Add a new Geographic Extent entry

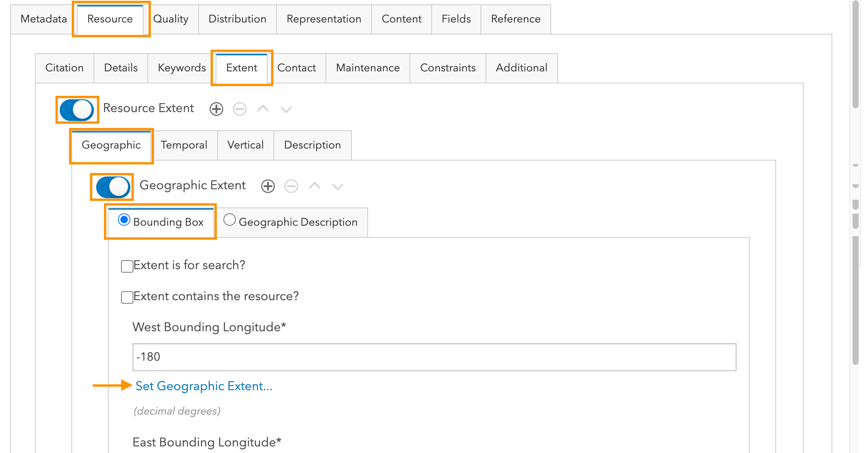(x=268, y=186)
